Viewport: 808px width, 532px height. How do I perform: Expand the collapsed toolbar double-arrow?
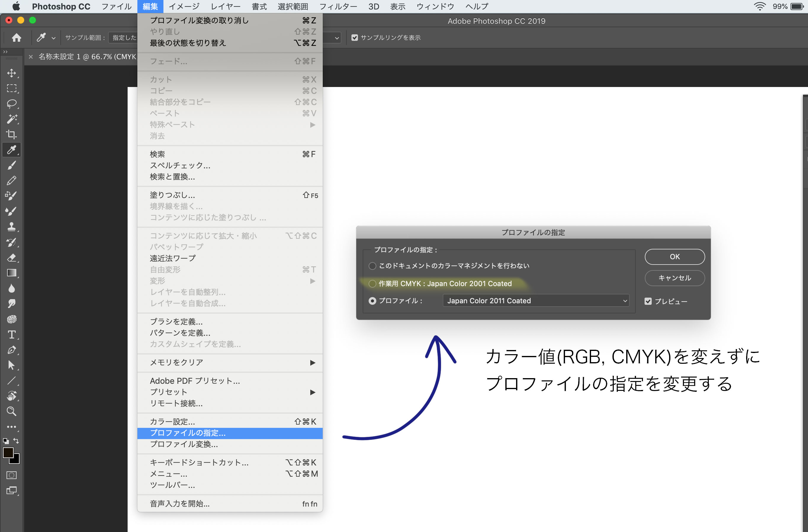pyautogui.click(x=5, y=52)
